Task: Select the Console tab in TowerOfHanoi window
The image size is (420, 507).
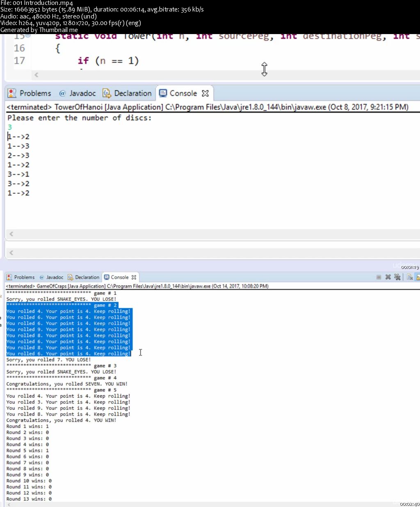Action: [x=178, y=93]
